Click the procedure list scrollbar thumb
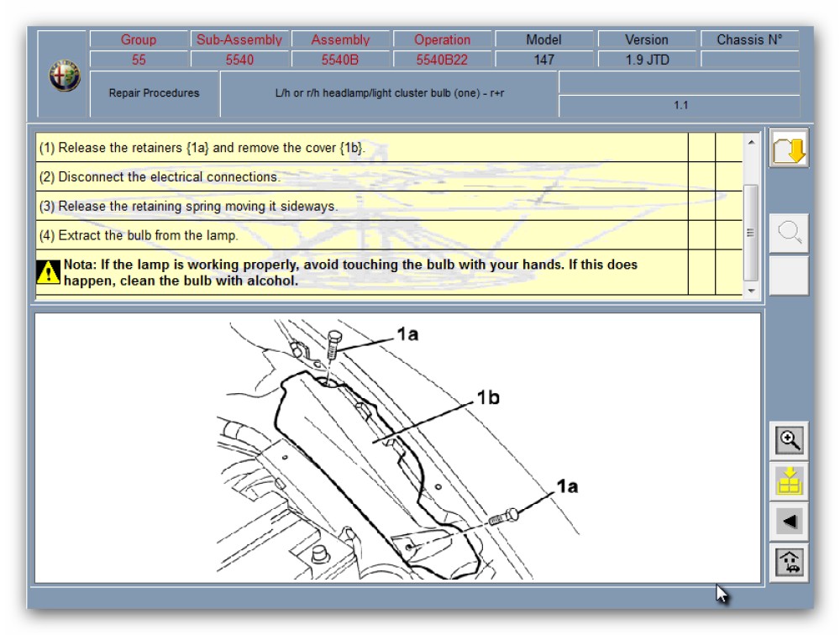 (751, 232)
